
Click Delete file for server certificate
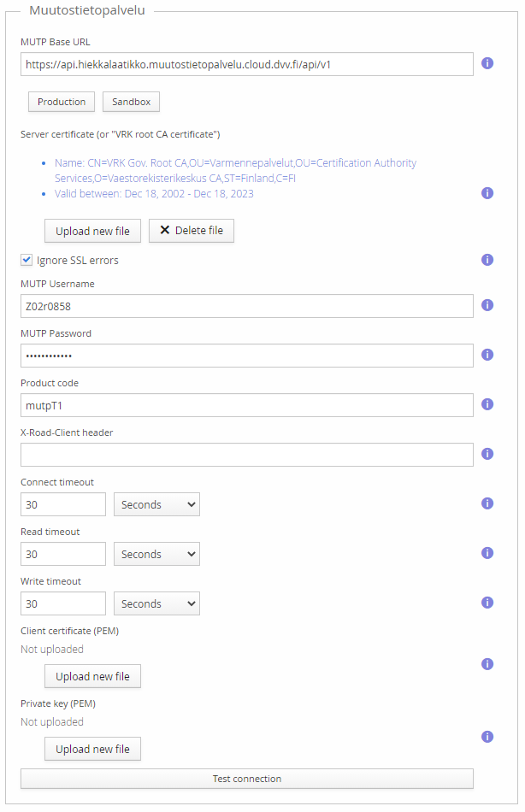(192, 231)
